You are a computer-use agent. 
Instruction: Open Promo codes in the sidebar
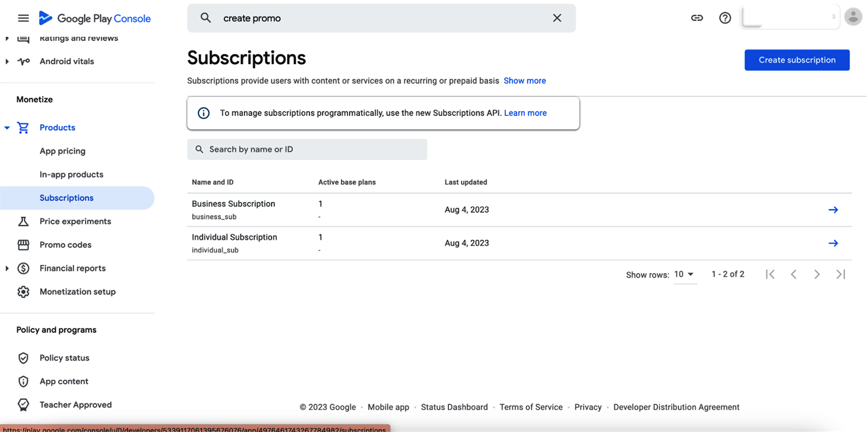[65, 245]
